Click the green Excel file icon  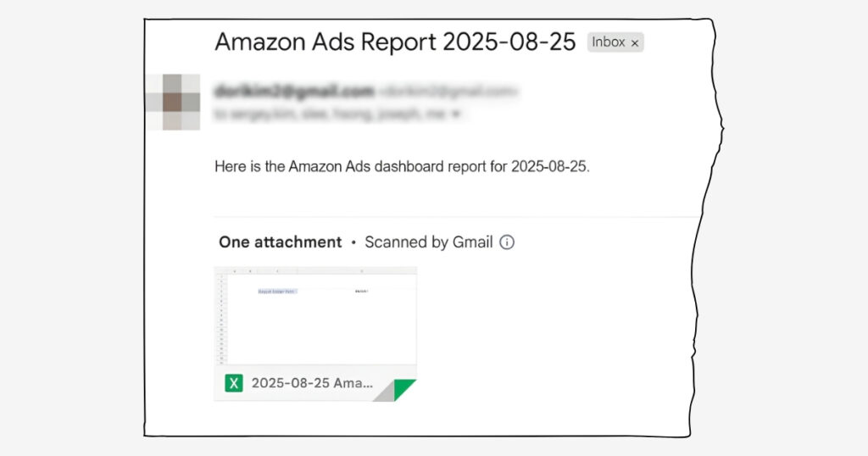pos(233,383)
